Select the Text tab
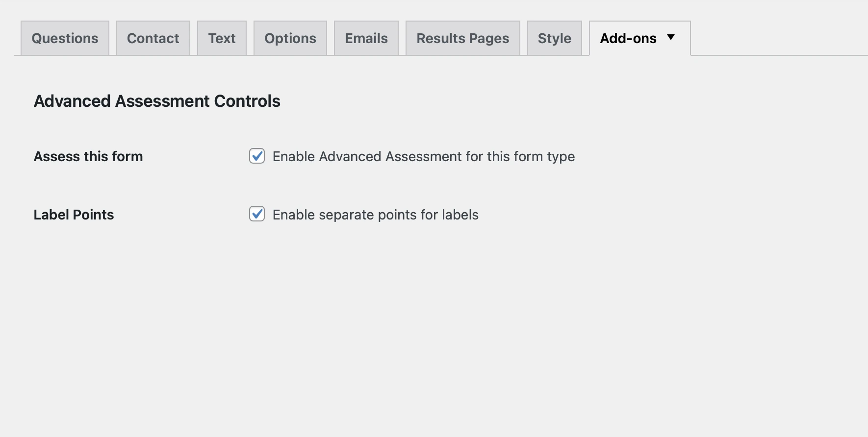This screenshot has height=437, width=868. [x=222, y=38]
